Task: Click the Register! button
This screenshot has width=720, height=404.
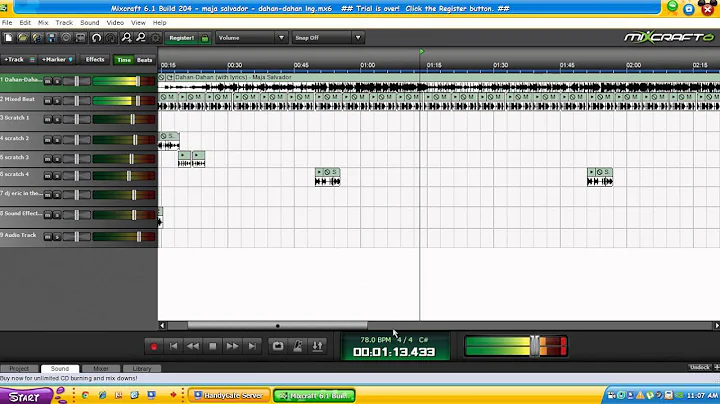Action: point(181,38)
